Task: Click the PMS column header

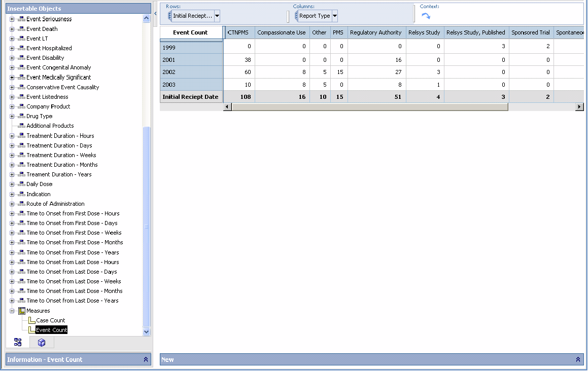Action: coord(338,32)
